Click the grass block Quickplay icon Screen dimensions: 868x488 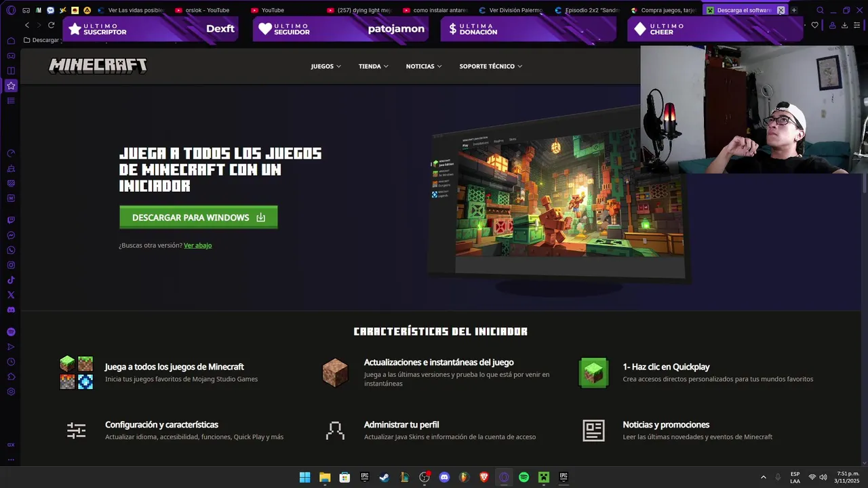click(593, 373)
